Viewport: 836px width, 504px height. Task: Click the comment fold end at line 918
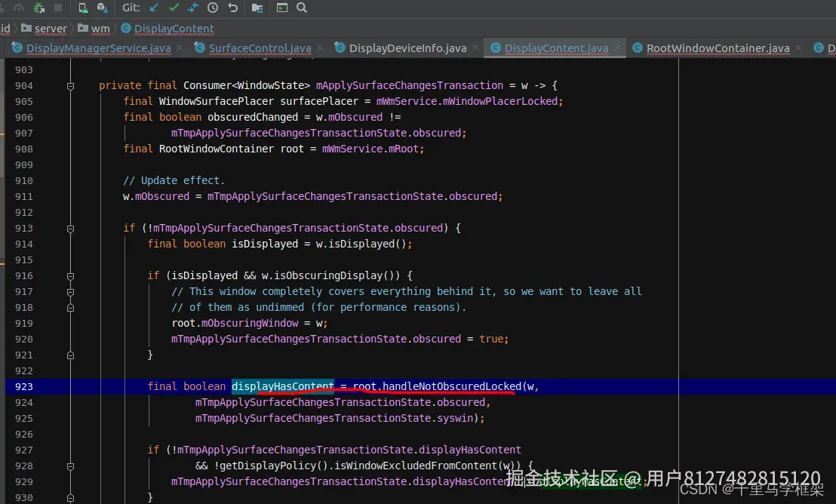point(70,308)
